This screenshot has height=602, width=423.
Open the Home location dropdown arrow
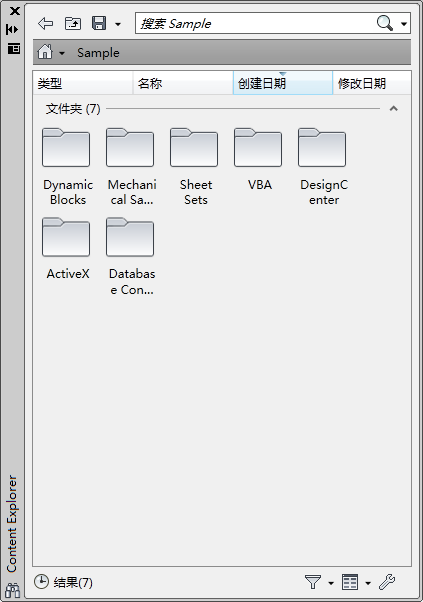click(62, 53)
